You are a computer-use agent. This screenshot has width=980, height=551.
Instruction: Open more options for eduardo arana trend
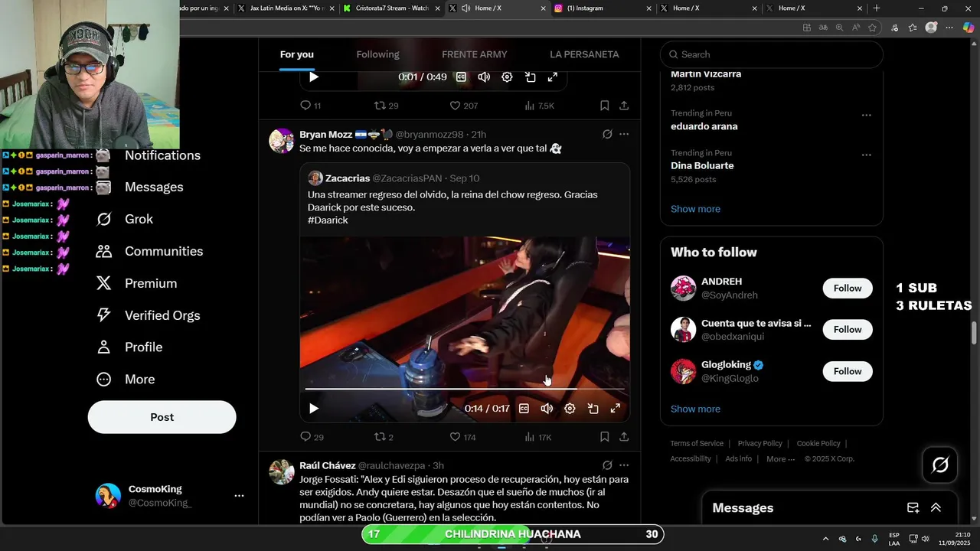tap(866, 116)
